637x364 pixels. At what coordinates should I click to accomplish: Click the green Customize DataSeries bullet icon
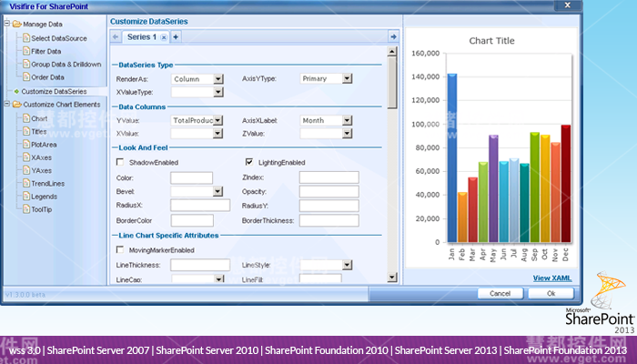[16, 91]
